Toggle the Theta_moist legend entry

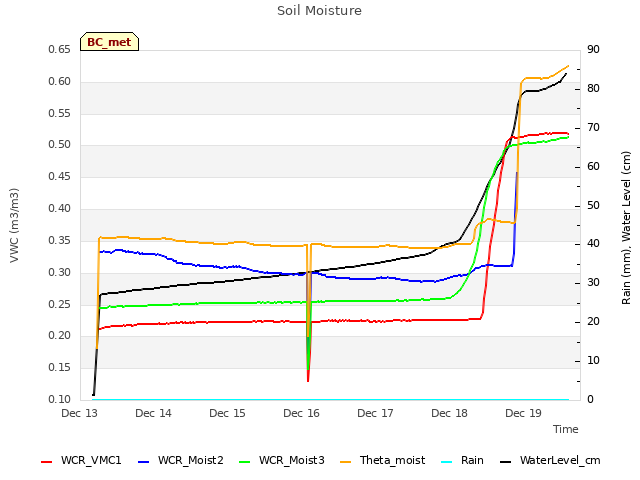pos(382,460)
